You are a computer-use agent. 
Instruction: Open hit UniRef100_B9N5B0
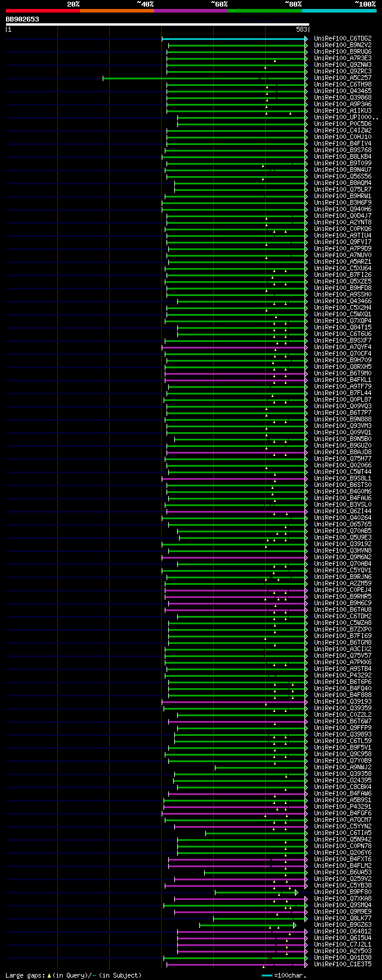click(x=343, y=439)
